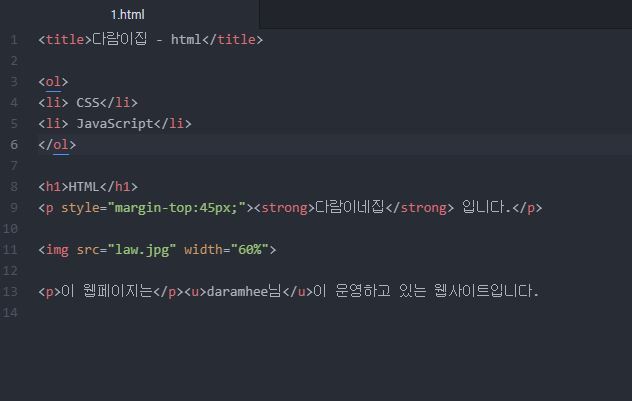Click the src attribute name on line 11
Image resolution: width=632 pixels, height=401 pixels.
[88, 250]
